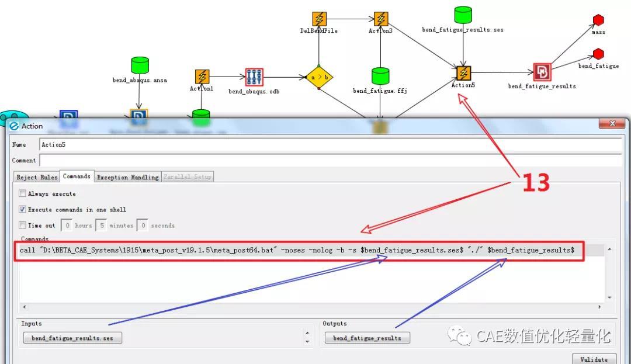Switch to the Commands tab

[x=77, y=176]
